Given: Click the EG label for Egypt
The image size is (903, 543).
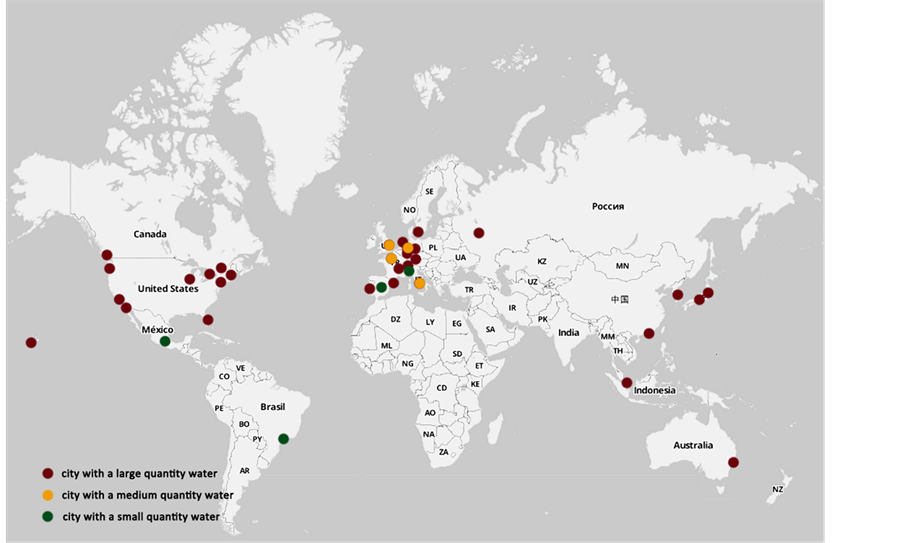Looking at the screenshot, I should pyautogui.click(x=457, y=324).
